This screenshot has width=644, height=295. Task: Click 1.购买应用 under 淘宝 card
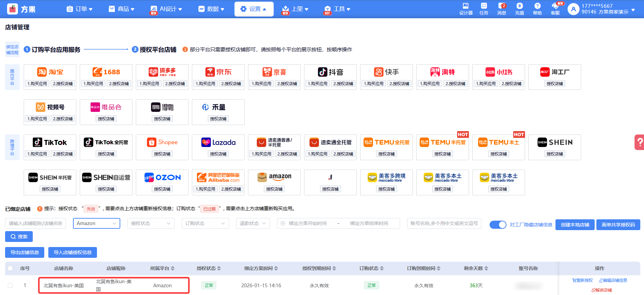click(37, 83)
